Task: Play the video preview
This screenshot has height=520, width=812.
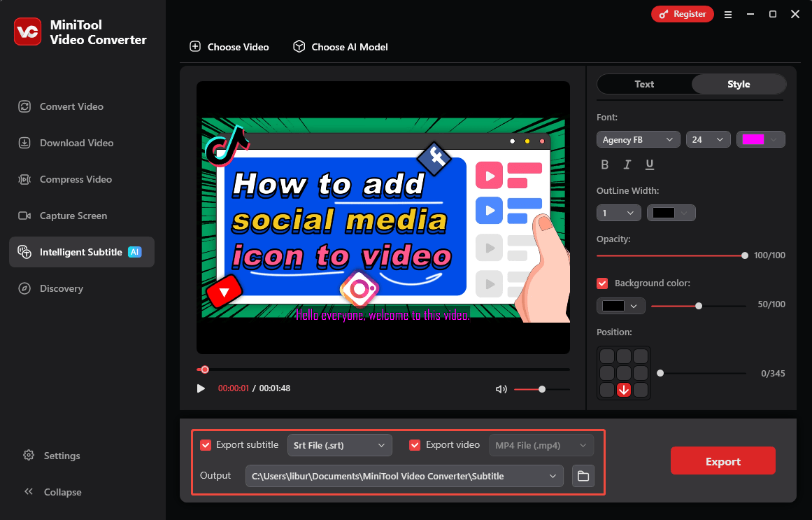Action: pos(201,388)
